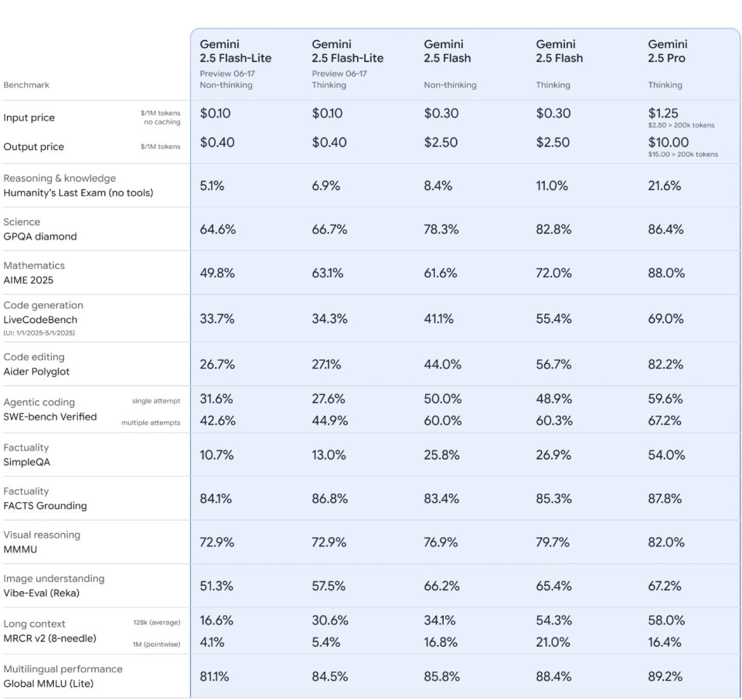Click the SWE-bench Verified label
742x700 pixels.
coord(49,416)
